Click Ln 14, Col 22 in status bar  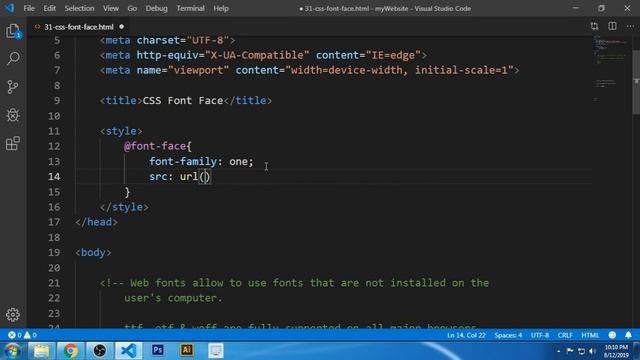tap(466, 335)
